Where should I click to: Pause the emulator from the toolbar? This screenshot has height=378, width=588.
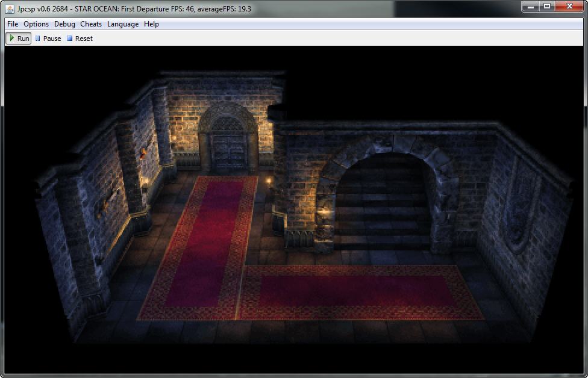(x=48, y=39)
